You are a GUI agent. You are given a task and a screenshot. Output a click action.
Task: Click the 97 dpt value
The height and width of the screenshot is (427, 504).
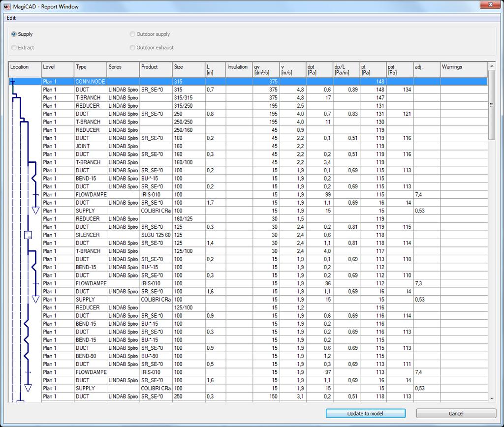pos(328,372)
